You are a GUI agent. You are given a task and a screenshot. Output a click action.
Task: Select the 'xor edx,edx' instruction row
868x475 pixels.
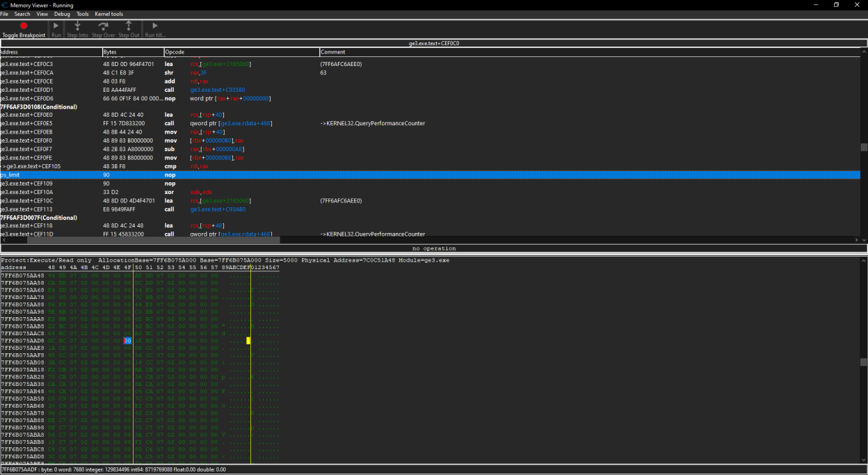[x=430, y=192]
